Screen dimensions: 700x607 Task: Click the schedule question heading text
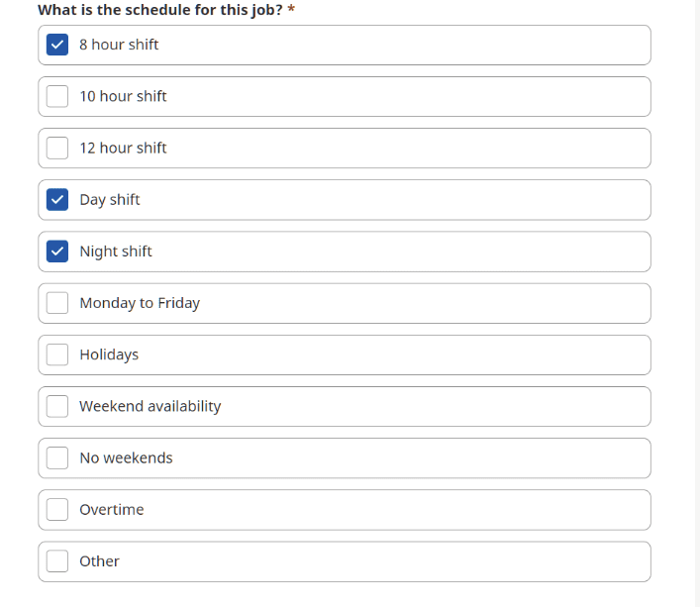pyautogui.click(x=160, y=9)
